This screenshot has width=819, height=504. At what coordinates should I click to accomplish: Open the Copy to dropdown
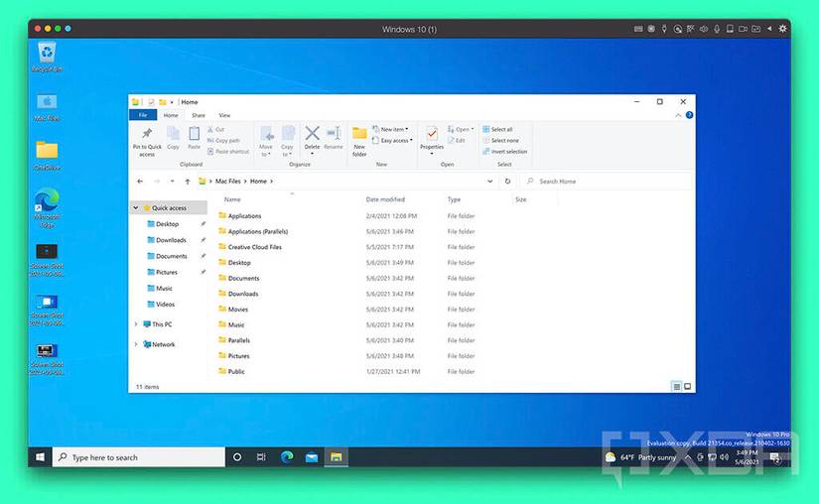click(287, 141)
